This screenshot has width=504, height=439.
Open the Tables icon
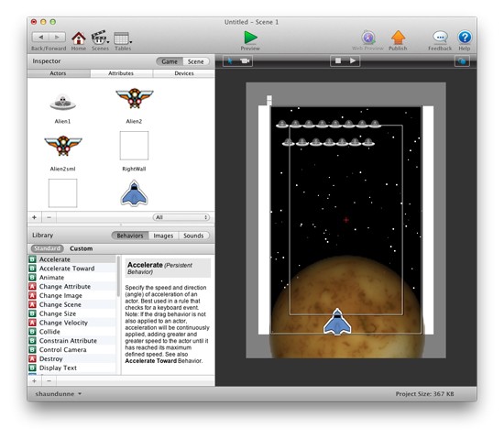click(122, 38)
